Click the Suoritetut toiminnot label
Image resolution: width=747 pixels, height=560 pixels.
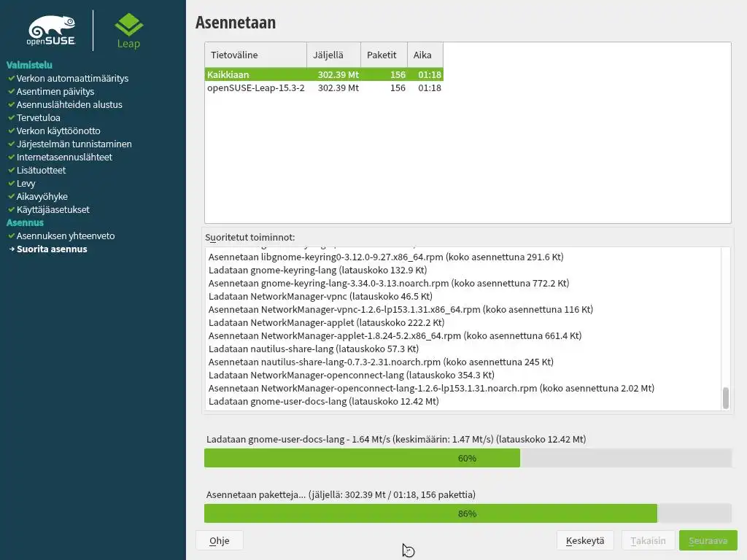pyautogui.click(x=250, y=237)
